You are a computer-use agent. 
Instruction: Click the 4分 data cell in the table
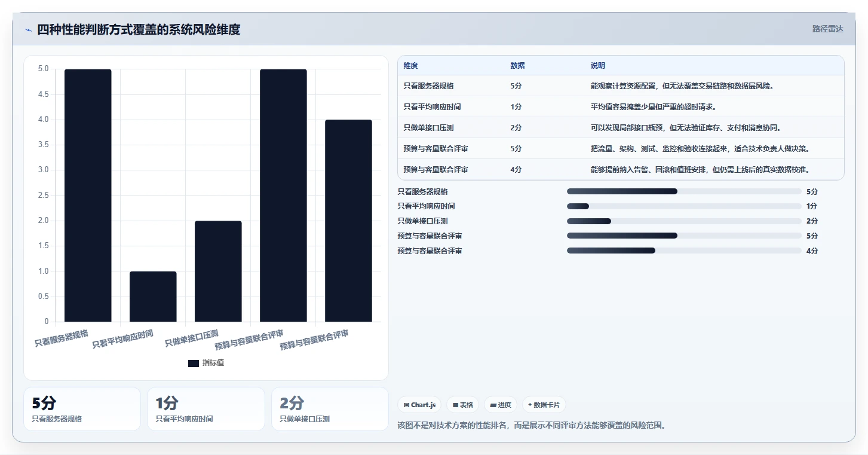[x=516, y=170]
